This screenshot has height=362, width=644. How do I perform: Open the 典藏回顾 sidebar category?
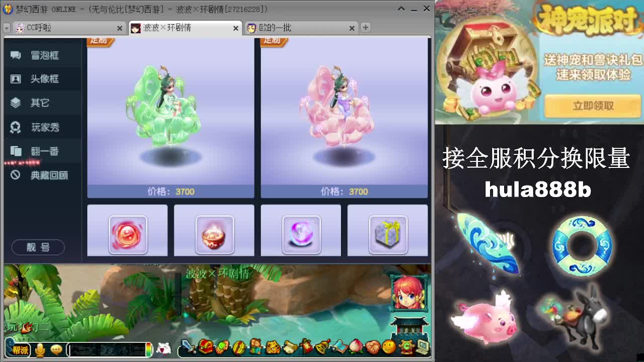coord(43,175)
